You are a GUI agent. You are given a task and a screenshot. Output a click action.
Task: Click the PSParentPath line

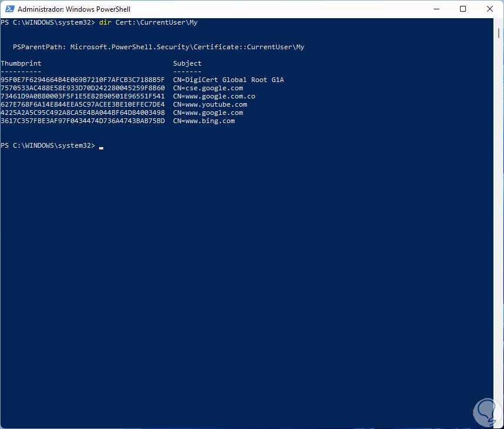pos(158,47)
